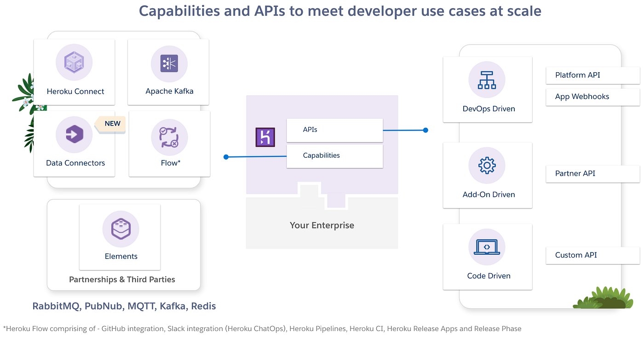644x338 pixels.
Task: Open the Partner API label
Action: coord(593,174)
